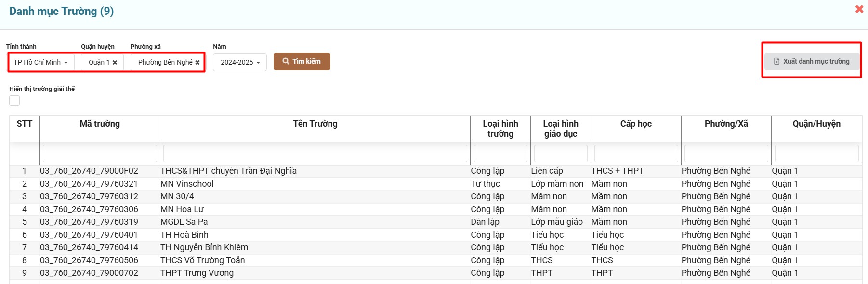
Task: Sort by the Tên Trường column header
Action: (x=315, y=124)
